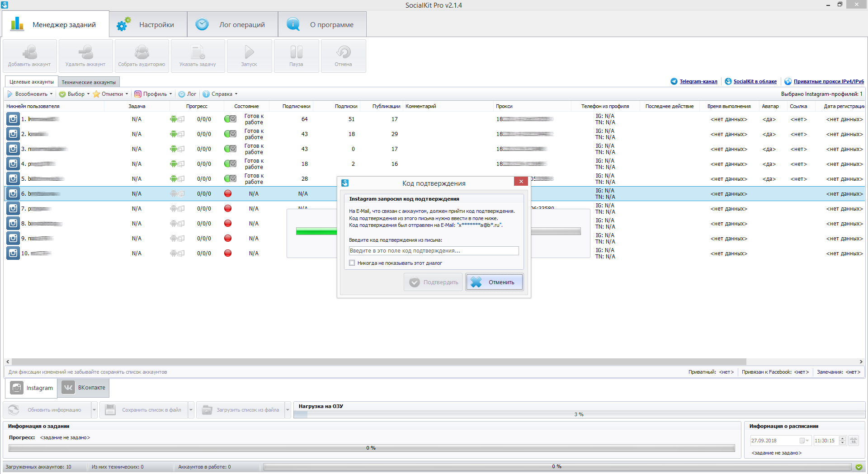Select the Instagram network tab
Screen dimensions: 868x474
point(32,388)
